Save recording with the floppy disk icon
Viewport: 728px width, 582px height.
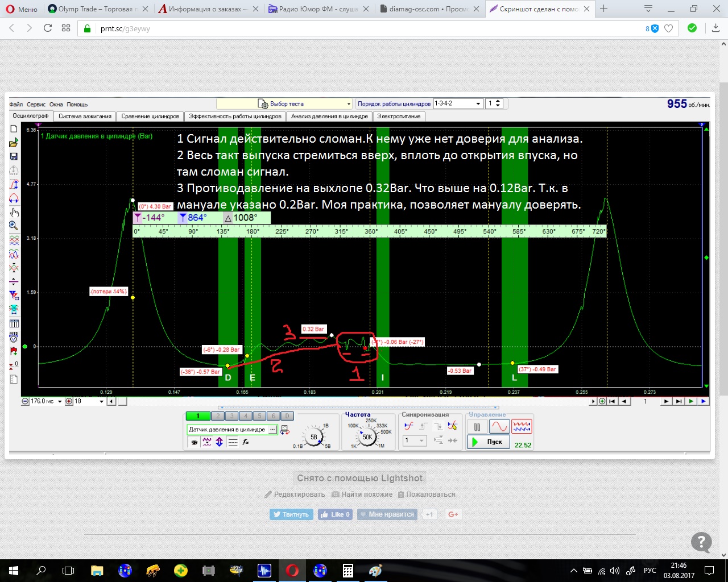(14, 156)
